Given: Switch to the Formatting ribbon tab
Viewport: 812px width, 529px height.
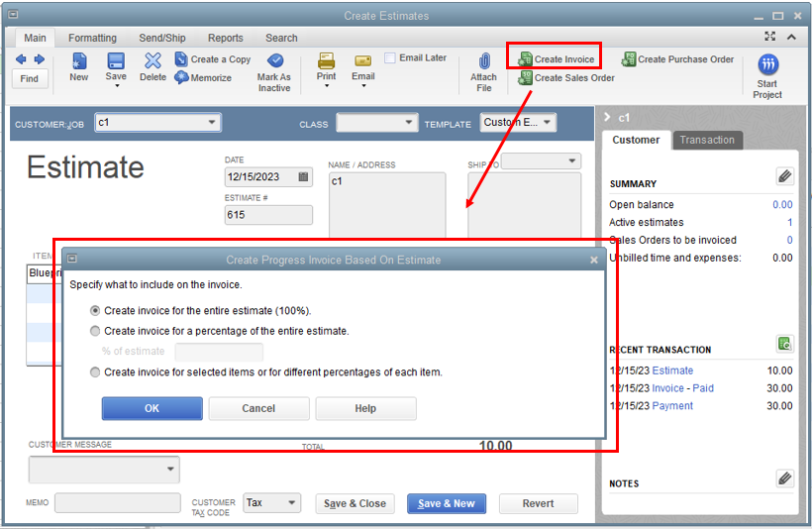Looking at the screenshot, I should coord(92,38).
